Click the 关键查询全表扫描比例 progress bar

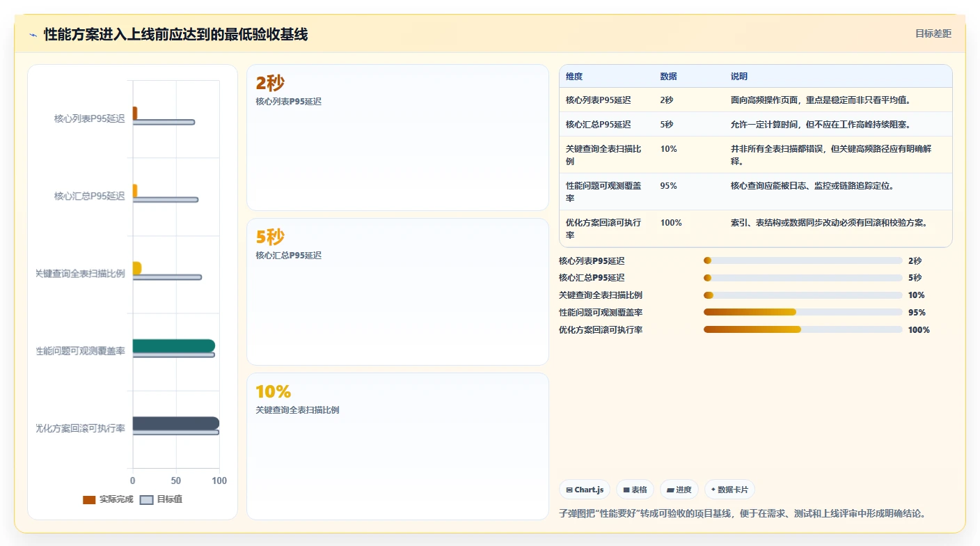pyautogui.click(x=803, y=295)
